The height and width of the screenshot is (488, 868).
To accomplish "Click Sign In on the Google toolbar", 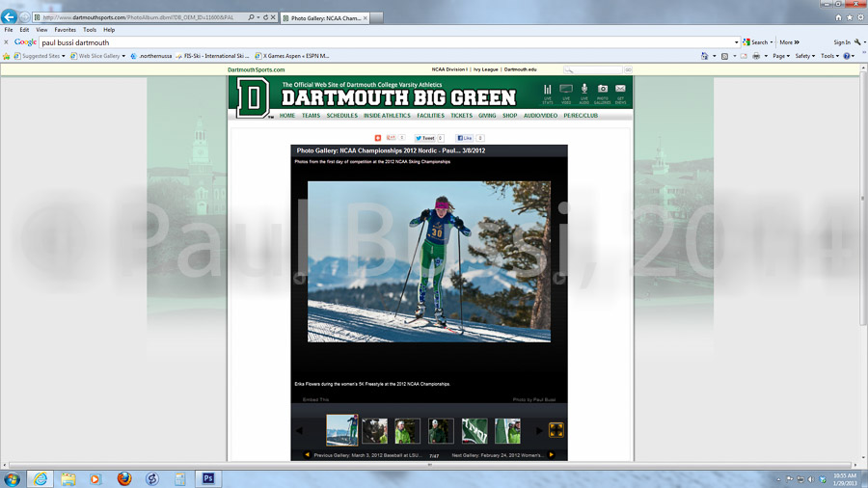I will pos(841,42).
